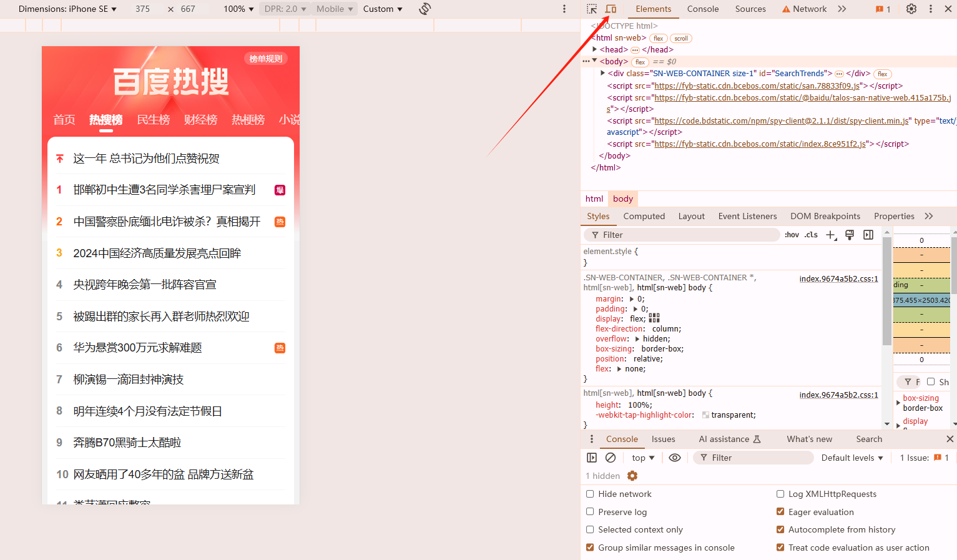Uncheck Group similar messages in console
The width and height of the screenshot is (957, 560).
tap(590, 548)
